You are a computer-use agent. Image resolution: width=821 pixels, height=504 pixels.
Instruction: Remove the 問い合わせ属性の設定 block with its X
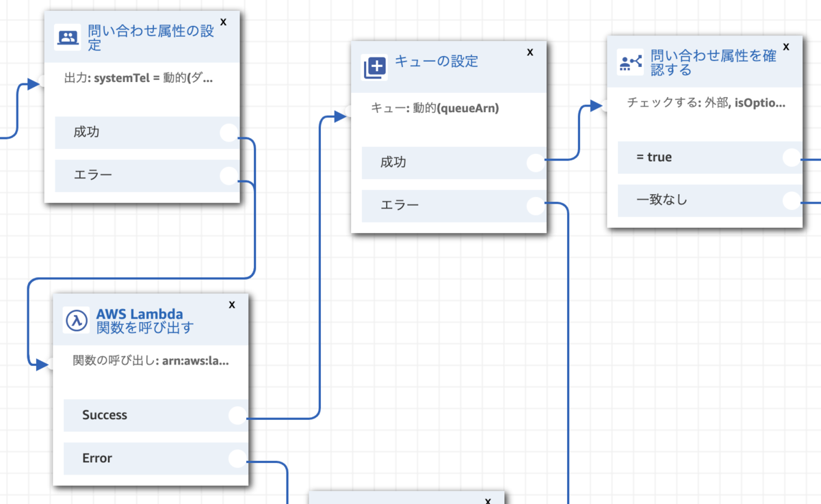[223, 22]
